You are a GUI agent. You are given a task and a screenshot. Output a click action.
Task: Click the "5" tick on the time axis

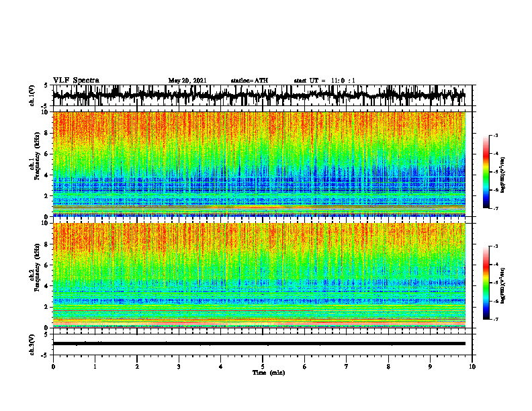point(263,367)
